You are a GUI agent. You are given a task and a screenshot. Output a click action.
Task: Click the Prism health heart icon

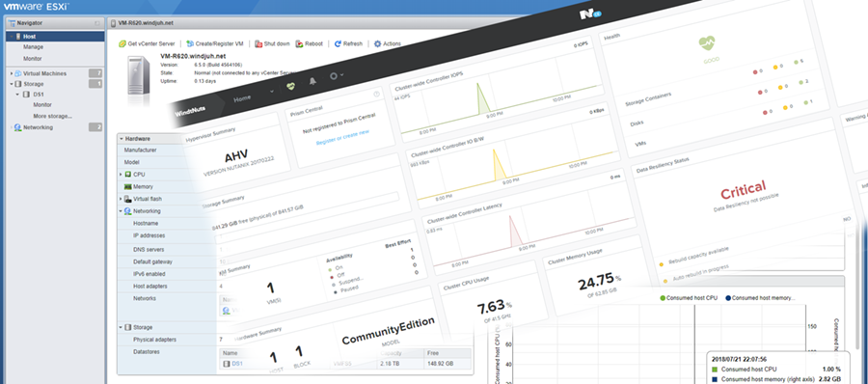290,86
